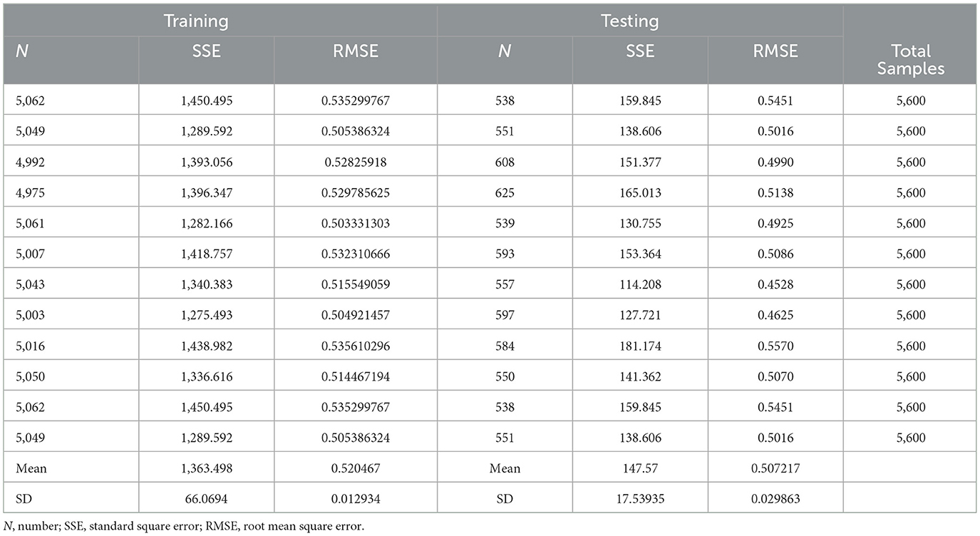Select the Total Samples column header

(x=910, y=60)
